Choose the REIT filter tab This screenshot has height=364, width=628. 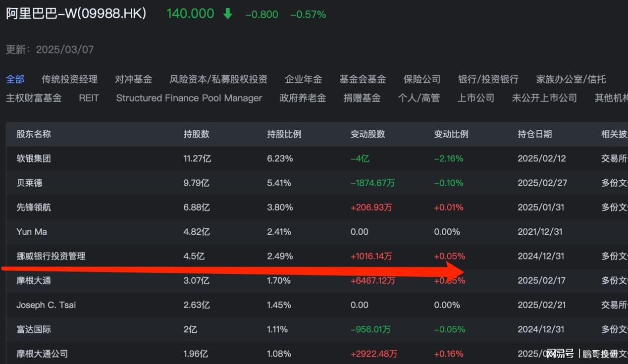89,98
